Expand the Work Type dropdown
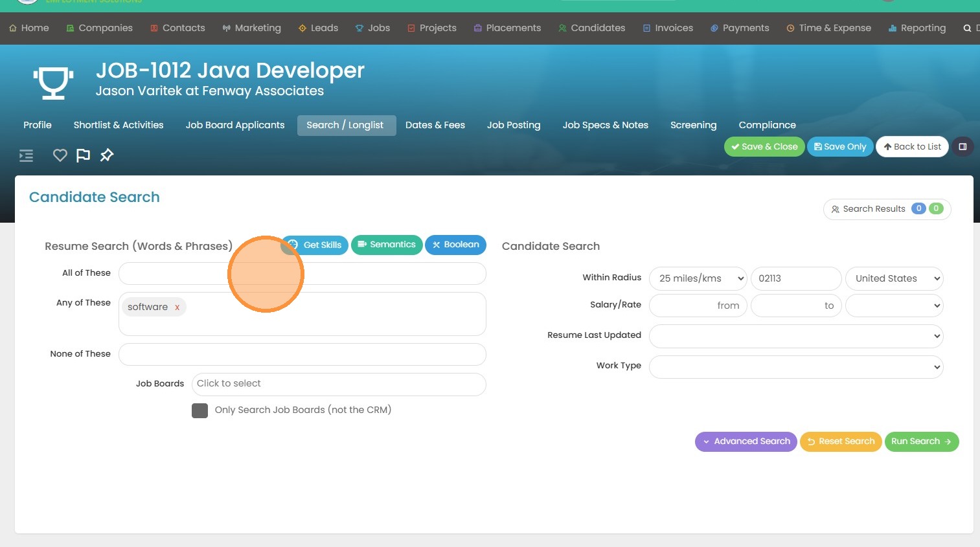 pos(795,366)
